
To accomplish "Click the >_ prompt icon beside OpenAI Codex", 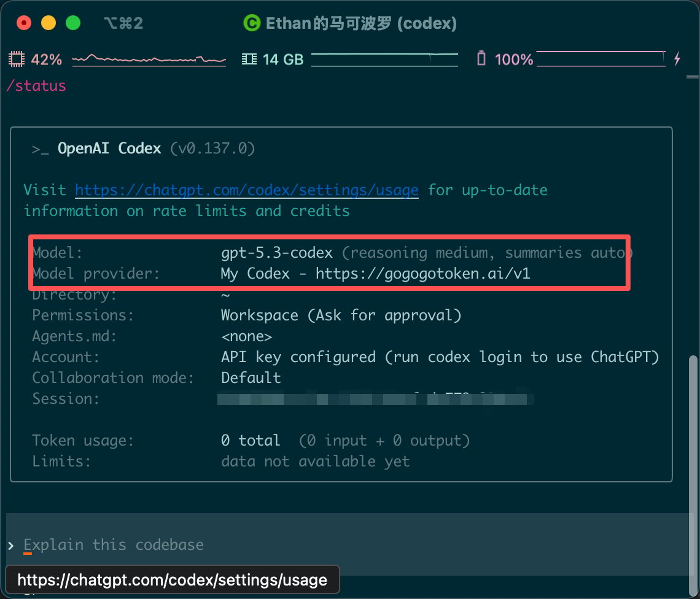I will pos(40,149).
